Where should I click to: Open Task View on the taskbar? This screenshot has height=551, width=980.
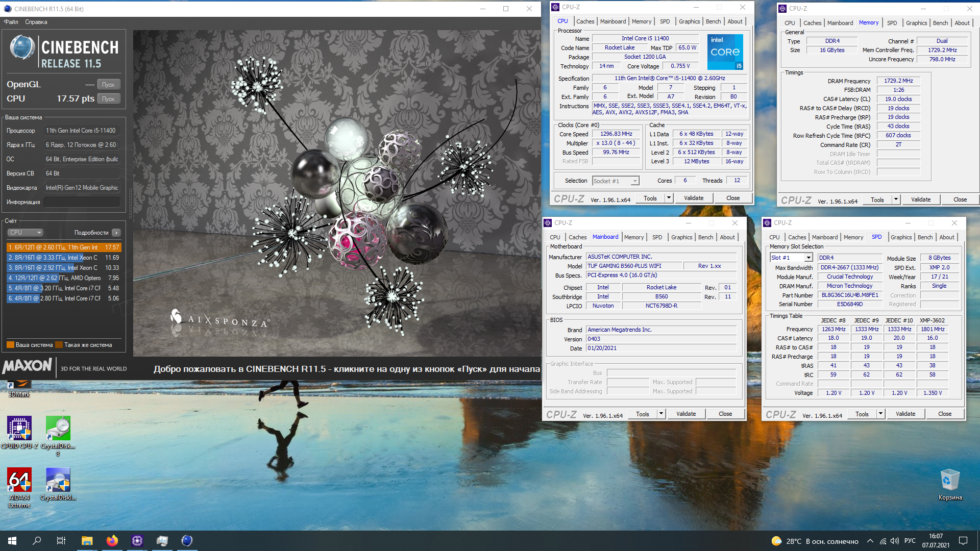pyautogui.click(x=61, y=541)
